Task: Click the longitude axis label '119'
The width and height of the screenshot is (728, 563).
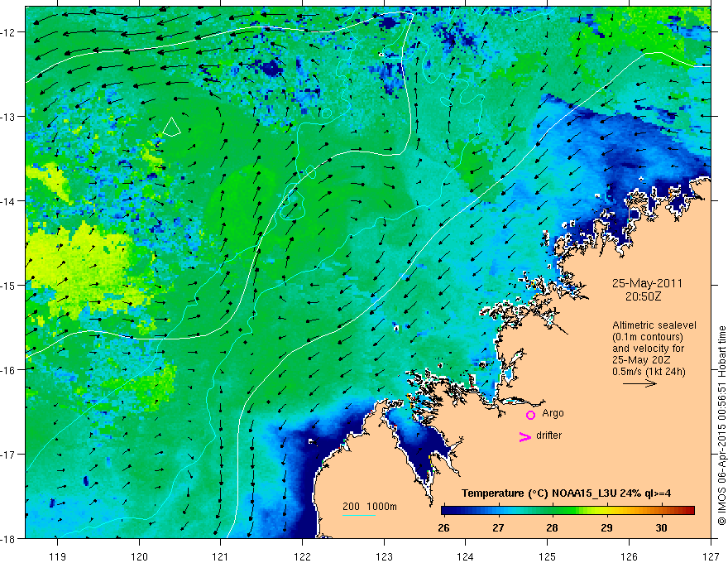Action: coord(58,556)
